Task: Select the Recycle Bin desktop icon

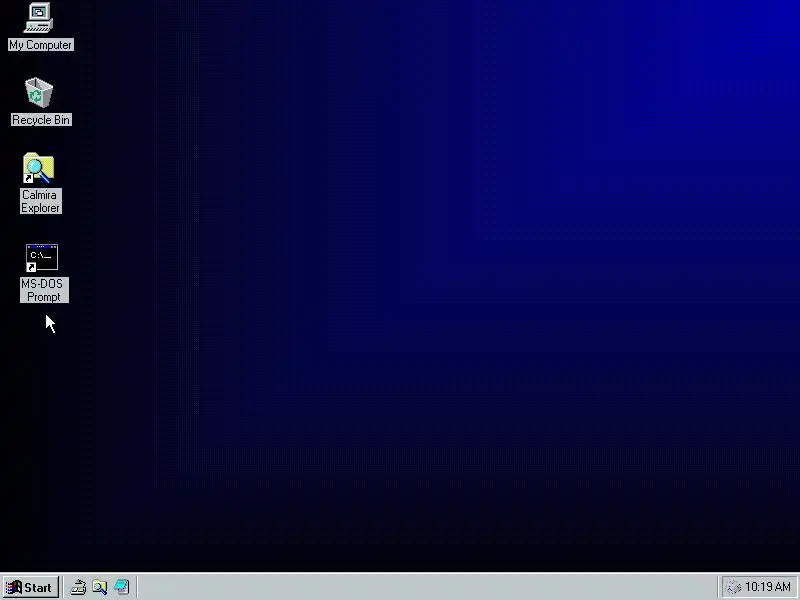Action: pyautogui.click(x=39, y=92)
